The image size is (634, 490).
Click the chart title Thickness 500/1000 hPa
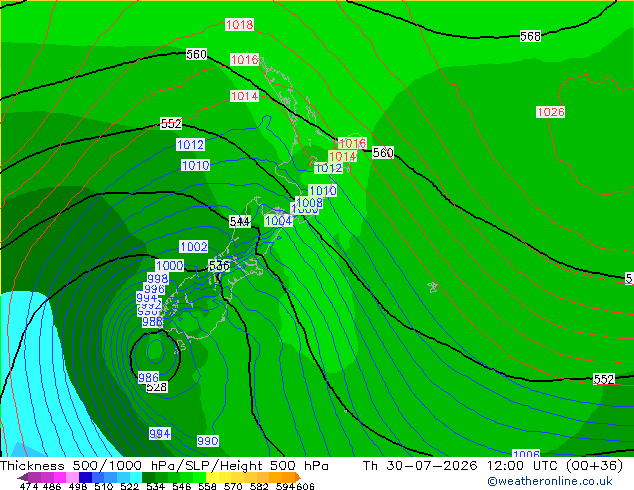88,466
